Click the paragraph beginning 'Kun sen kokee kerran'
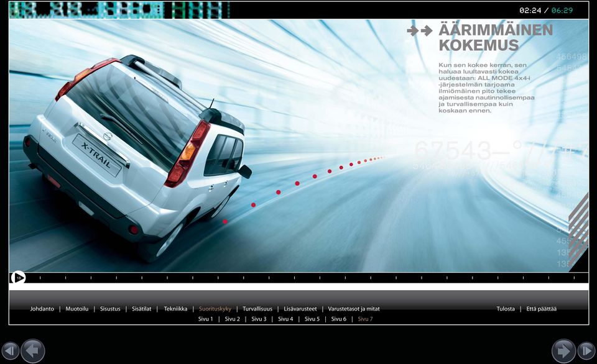This screenshot has height=364, width=597. pos(486,88)
